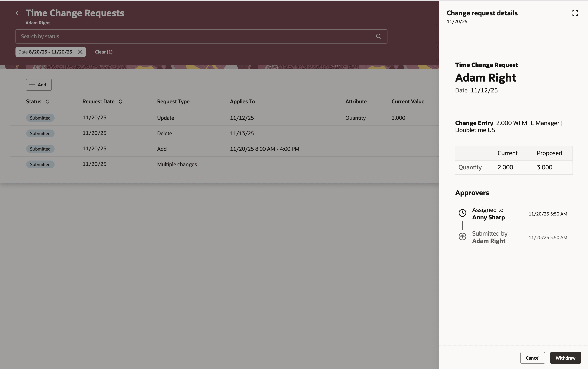Screen dimensions: 588x369
Task: Sort the table by Status column
Action: click(47, 101)
